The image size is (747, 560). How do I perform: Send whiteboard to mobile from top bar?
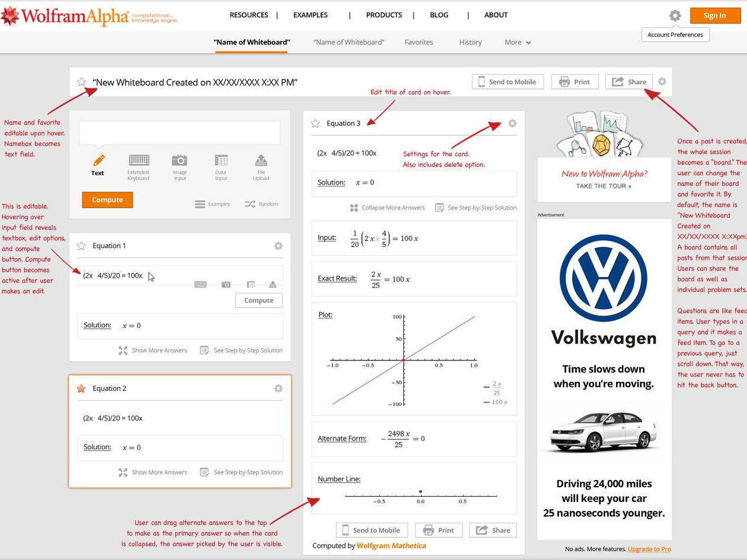click(x=508, y=82)
